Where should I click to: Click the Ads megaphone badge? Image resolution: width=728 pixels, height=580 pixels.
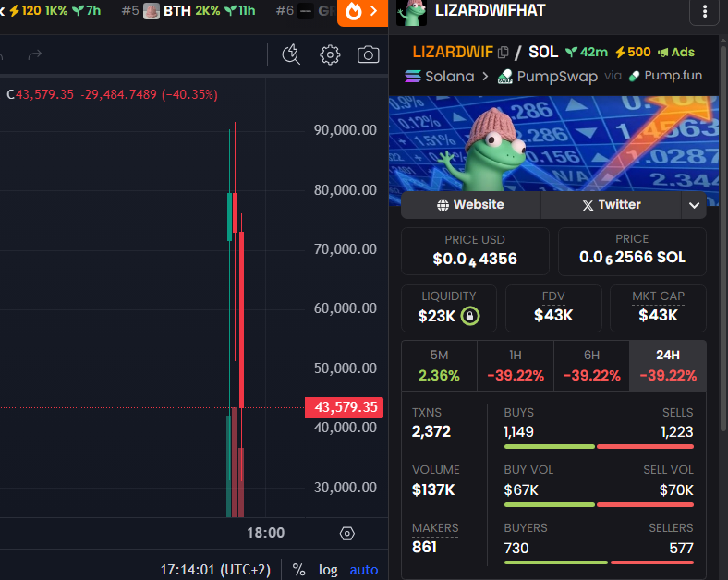point(676,53)
